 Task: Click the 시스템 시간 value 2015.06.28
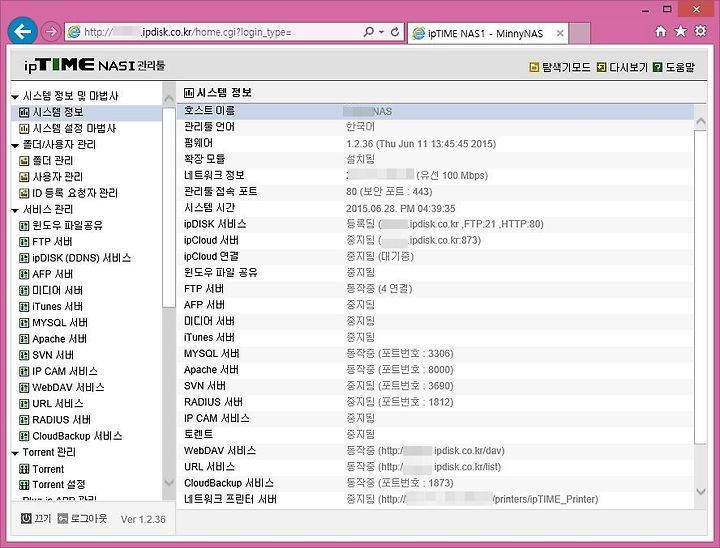pos(400,209)
